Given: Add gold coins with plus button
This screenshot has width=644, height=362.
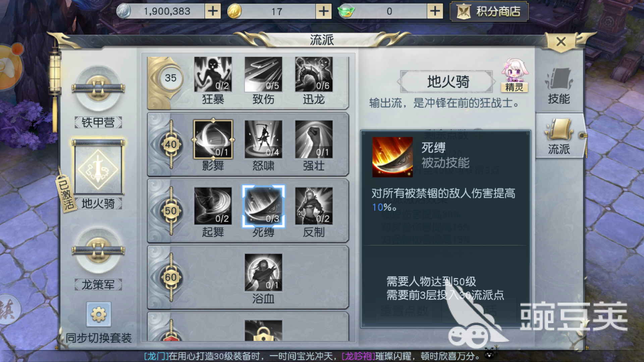Looking at the screenshot, I should [324, 11].
